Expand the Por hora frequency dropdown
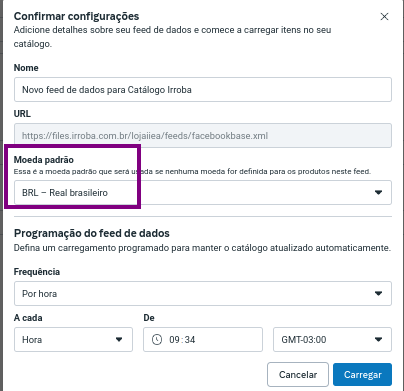Viewport: 404px width, 391px height. [203, 293]
